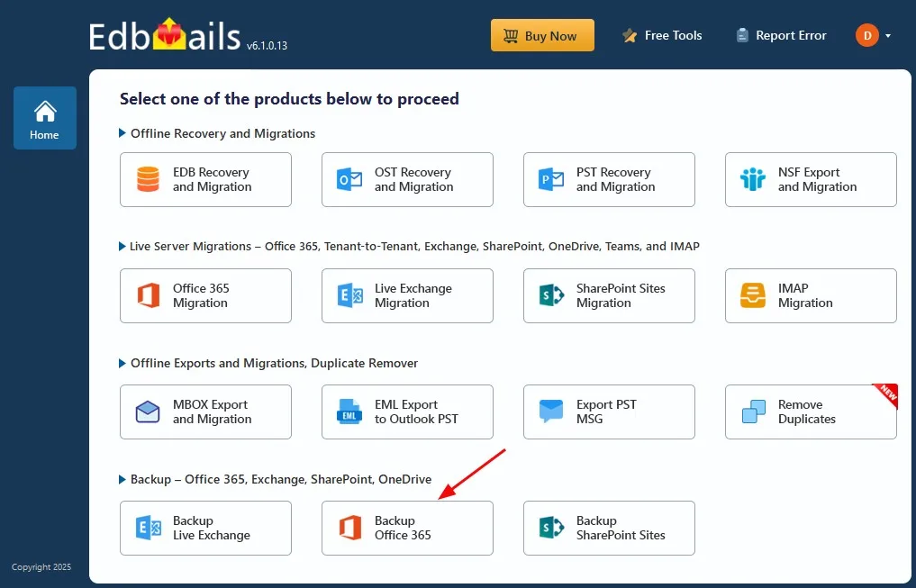The width and height of the screenshot is (916, 588).
Task: Click the MBOX Export envelope icon
Action: pos(148,412)
